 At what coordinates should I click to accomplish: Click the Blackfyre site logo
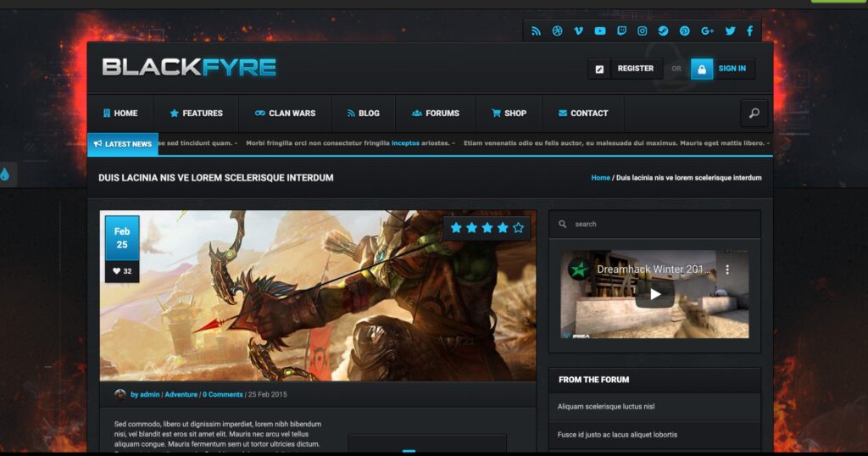(189, 68)
